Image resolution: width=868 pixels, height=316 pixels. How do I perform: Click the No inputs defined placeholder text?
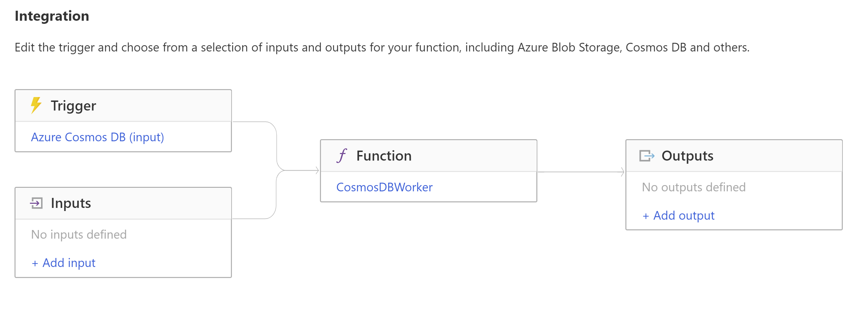(x=79, y=235)
